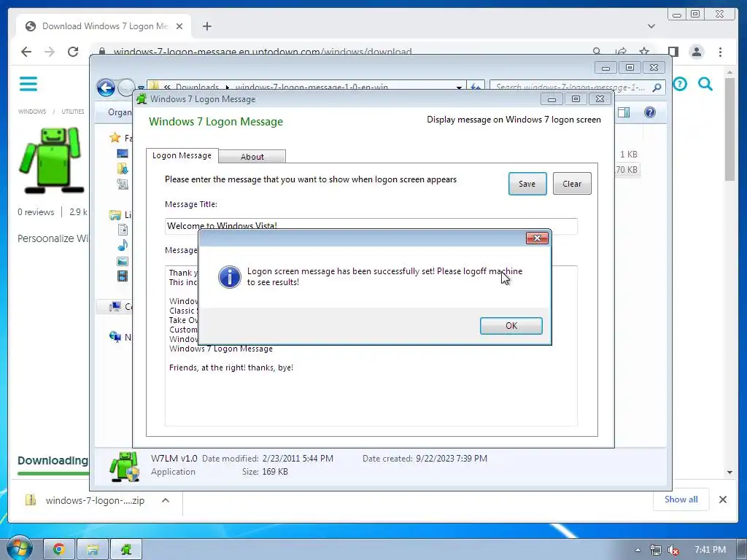
Task: Select Documents library icon in Explorer
Action: click(x=123, y=230)
